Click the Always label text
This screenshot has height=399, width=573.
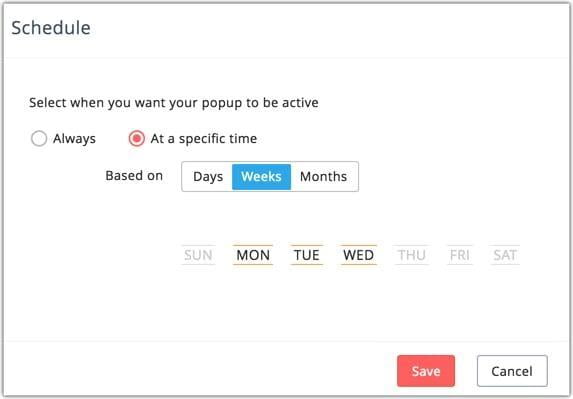pyautogui.click(x=74, y=139)
